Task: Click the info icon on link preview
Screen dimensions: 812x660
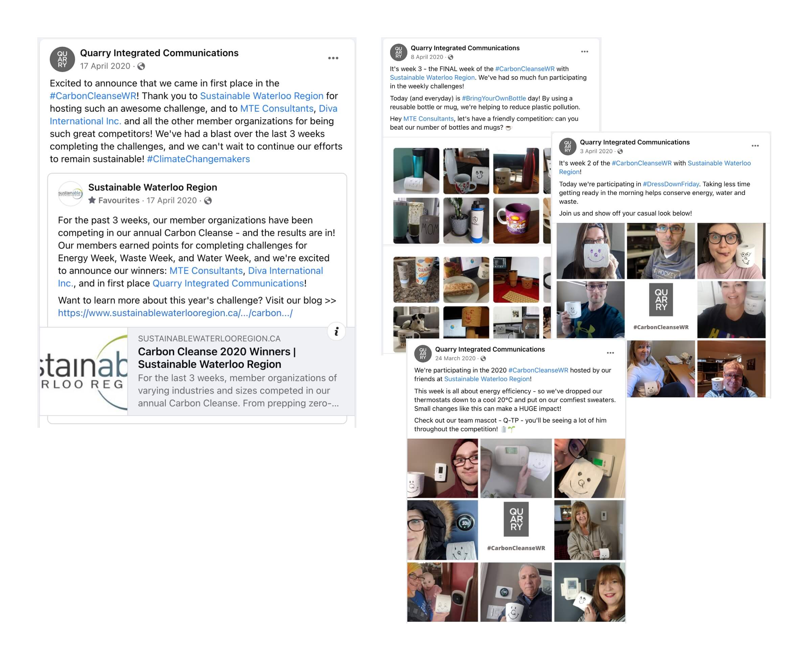Action: (336, 331)
